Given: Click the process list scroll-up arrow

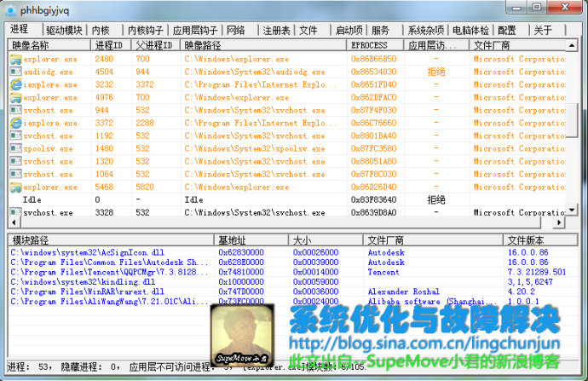Looking at the screenshot, I should point(572,45).
